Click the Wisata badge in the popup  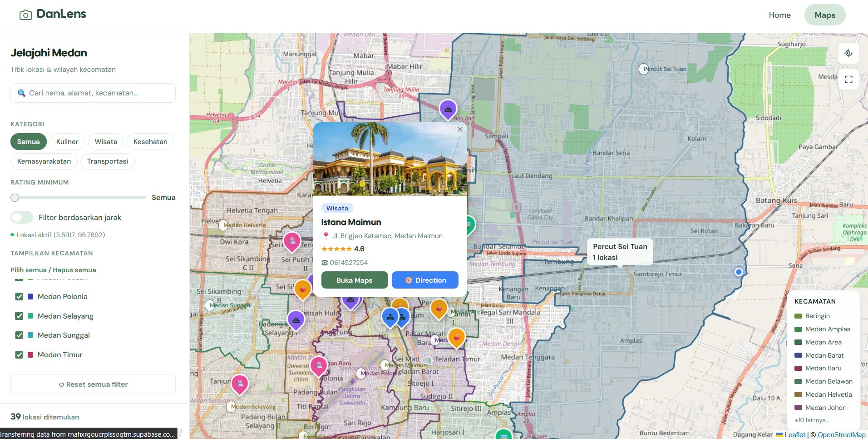coord(337,208)
